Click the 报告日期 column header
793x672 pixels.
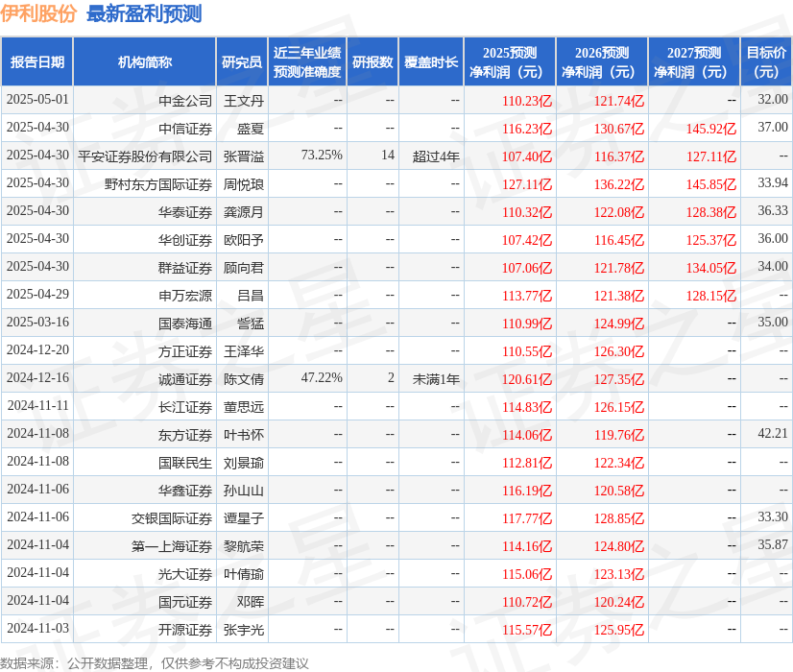pyautogui.click(x=39, y=60)
